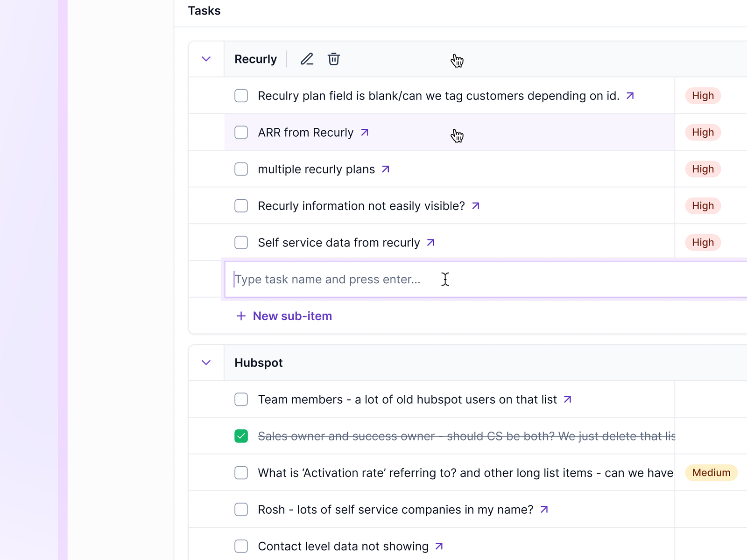This screenshot has height=560, width=747.
Task: Click the trash icon to delete Recurly group
Action: [333, 59]
